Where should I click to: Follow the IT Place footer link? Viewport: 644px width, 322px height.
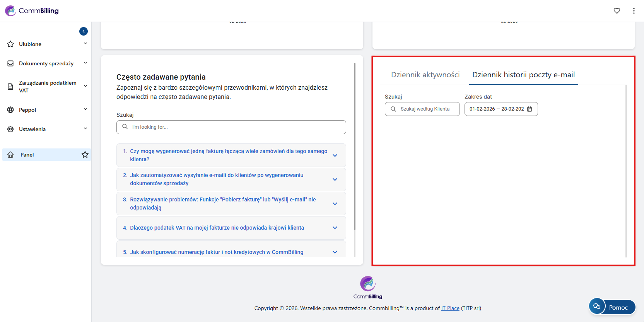(450, 308)
